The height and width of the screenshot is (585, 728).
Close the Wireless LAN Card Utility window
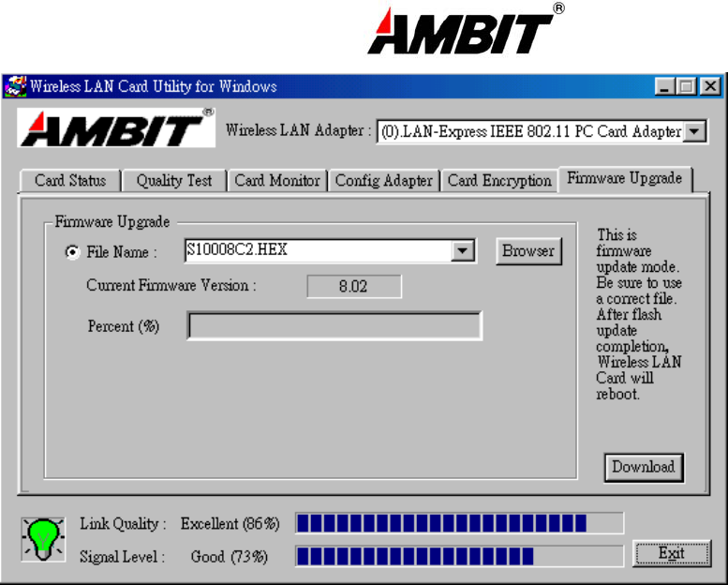pyautogui.click(x=710, y=86)
